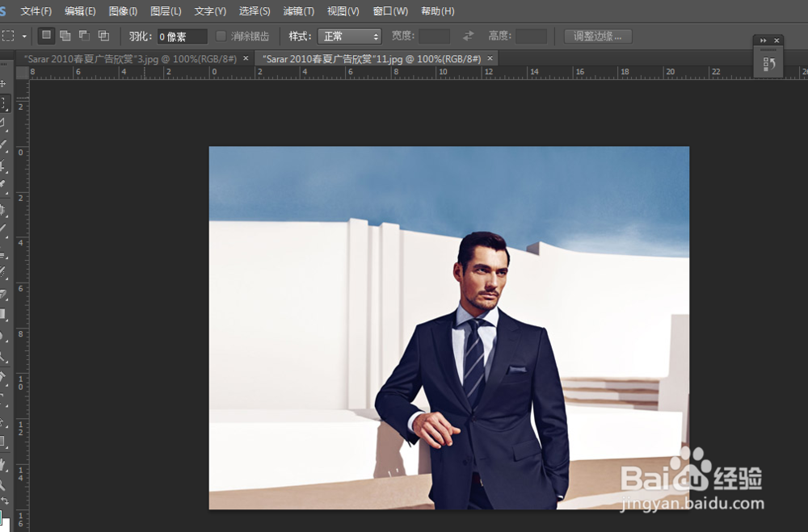Open the 图层(L) menu
This screenshot has width=808, height=532.
(x=166, y=10)
